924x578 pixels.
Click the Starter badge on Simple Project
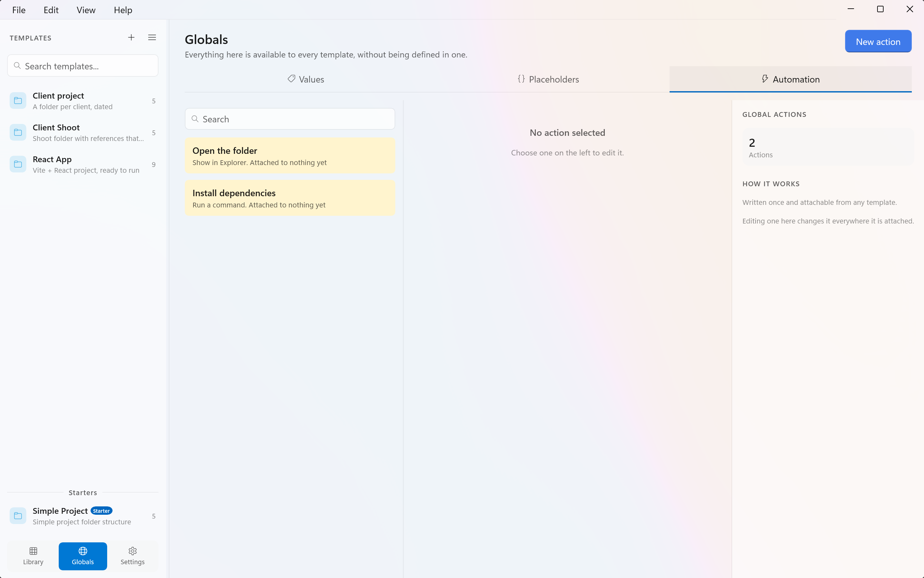[x=101, y=511]
